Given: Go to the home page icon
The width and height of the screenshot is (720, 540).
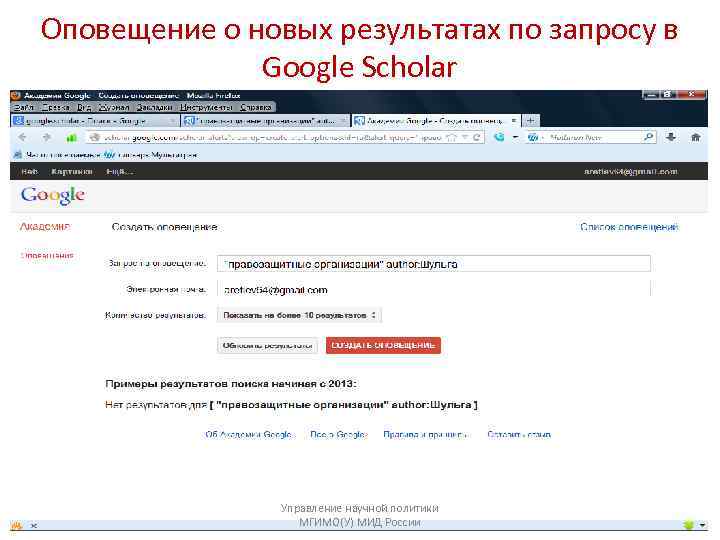Looking at the screenshot, I should click(696, 137).
